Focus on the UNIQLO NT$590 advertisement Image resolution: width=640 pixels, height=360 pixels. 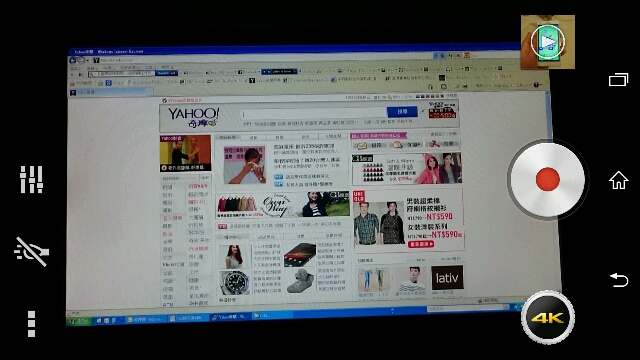[408, 220]
